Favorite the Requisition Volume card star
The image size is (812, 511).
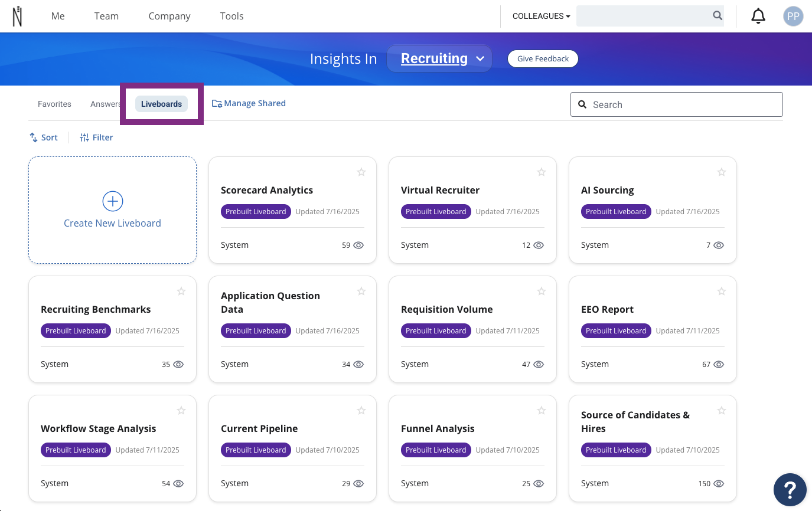pos(542,291)
